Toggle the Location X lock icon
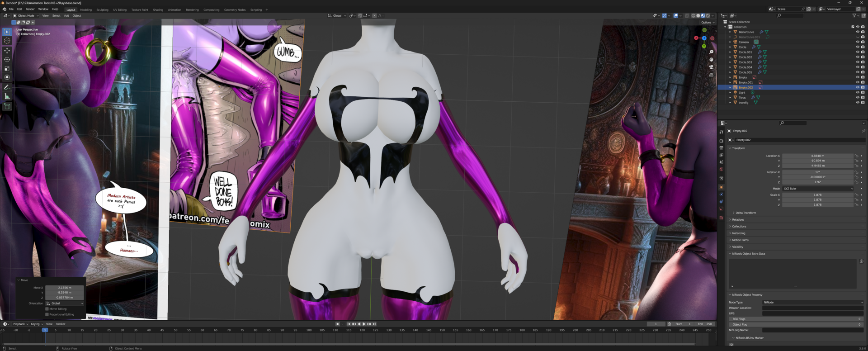The image size is (868, 351). 857,156
